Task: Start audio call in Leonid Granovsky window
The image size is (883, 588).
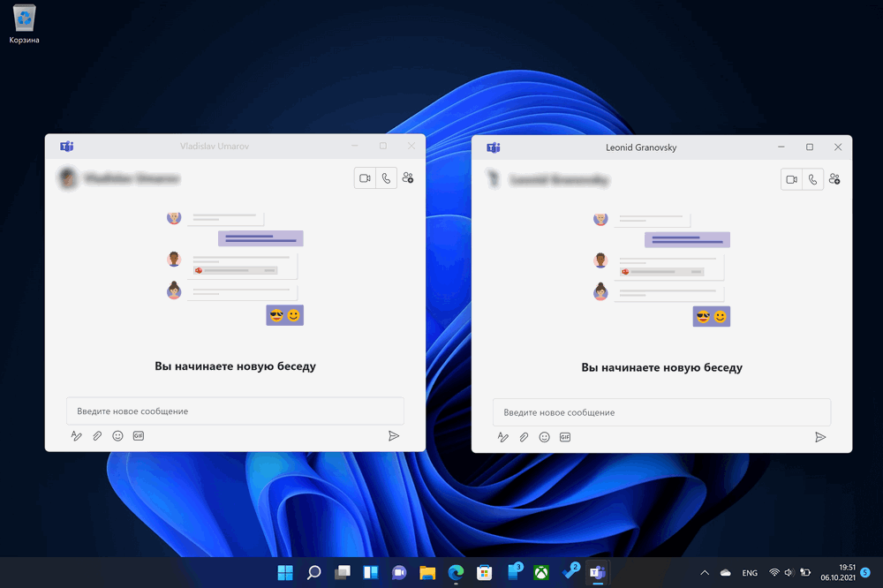Action: pyautogui.click(x=813, y=180)
